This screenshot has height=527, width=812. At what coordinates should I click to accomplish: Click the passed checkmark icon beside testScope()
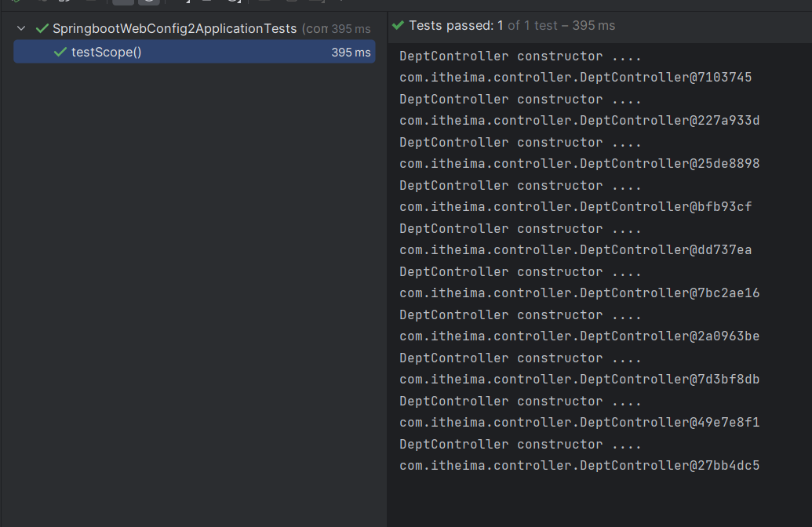[x=60, y=53]
